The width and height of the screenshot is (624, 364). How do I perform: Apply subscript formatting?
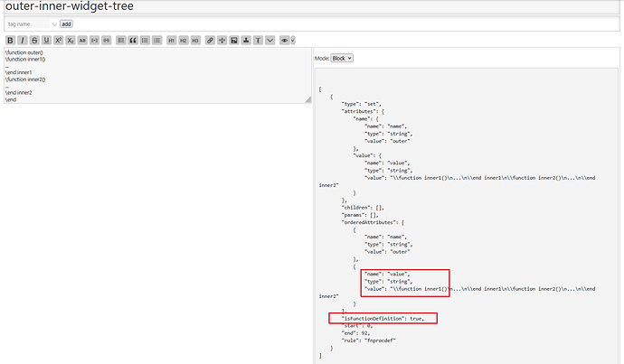pyautogui.click(x=70, y=41)
